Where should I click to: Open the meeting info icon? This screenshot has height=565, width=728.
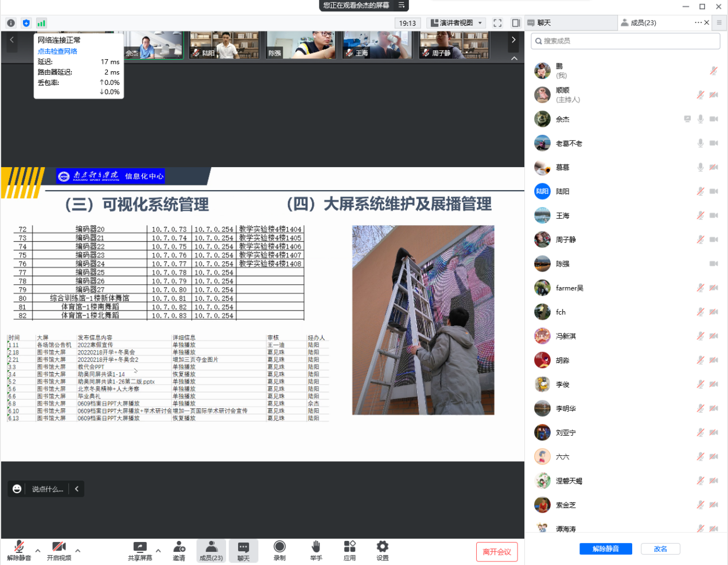(x=11, y=23)
